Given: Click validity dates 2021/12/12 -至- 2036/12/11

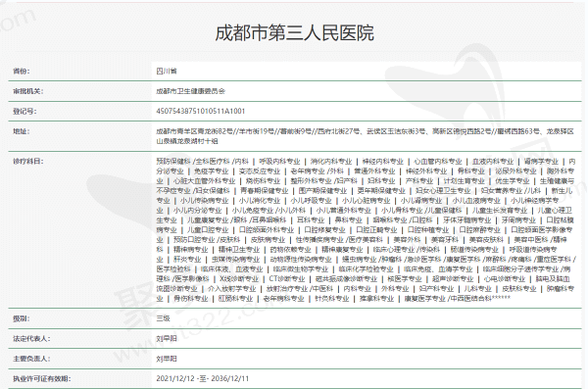Looking at the screenshot, I should point(203,378).
